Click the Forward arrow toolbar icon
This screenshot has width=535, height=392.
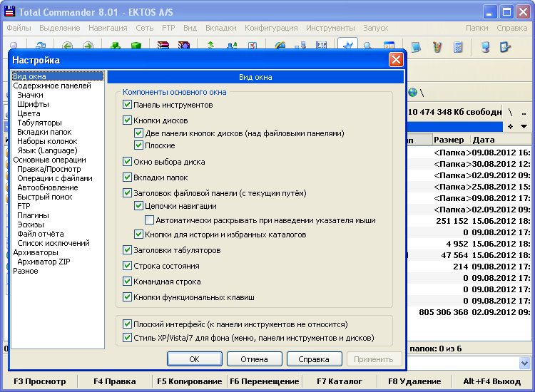click(88, 46)
